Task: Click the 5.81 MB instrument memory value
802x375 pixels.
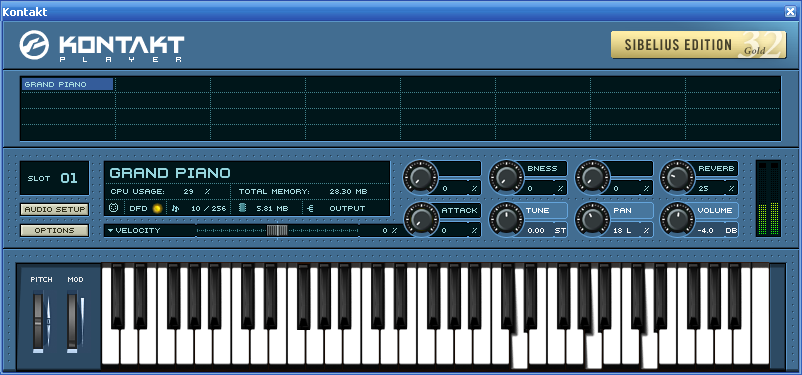Action: tap(272, 208)
